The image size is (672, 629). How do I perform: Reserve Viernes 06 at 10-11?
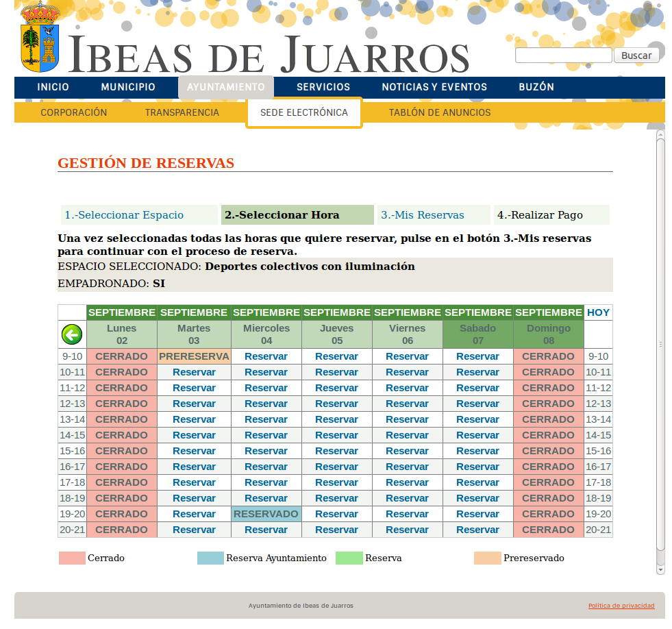[407, 372]
